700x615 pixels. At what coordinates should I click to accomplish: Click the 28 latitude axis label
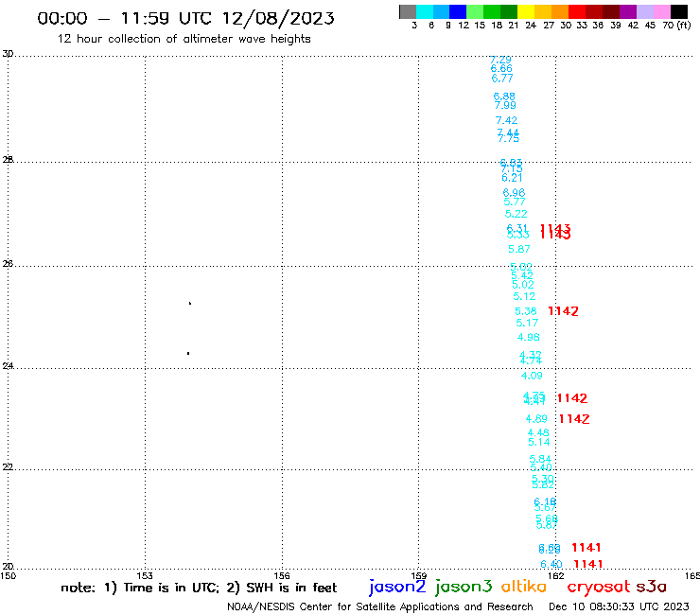[8, 160]
